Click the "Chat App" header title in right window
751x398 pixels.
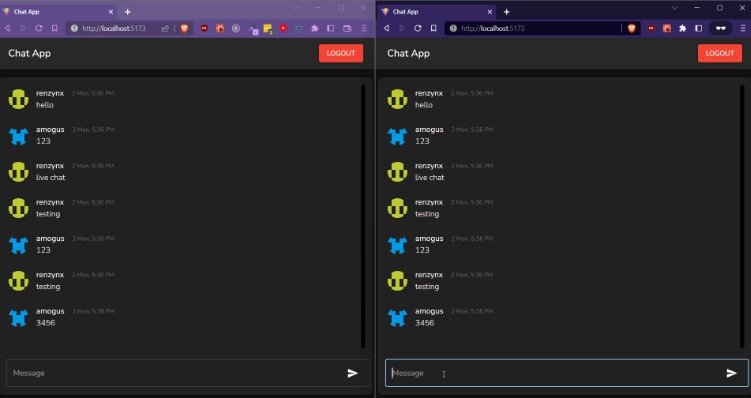[408, 53]
